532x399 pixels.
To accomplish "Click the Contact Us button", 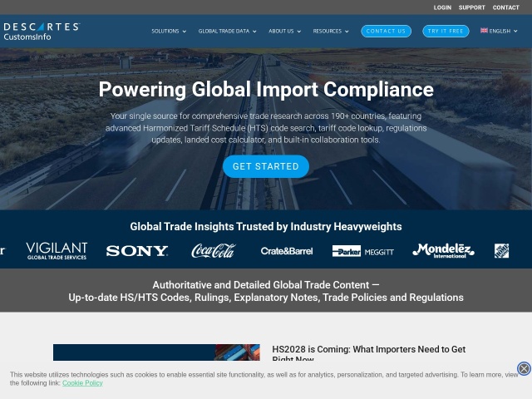I will 386,32.
